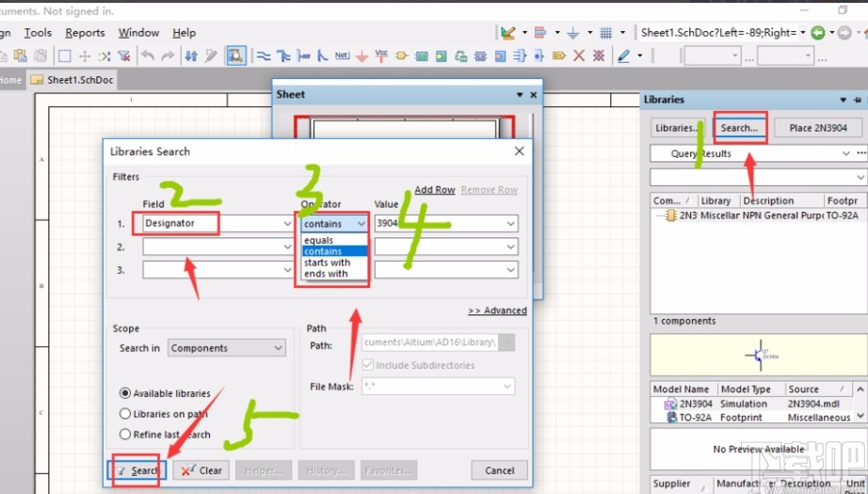Select the red X No ERC tool
The width and height of the screenshot is (868, 494).
tap(579, 56)
